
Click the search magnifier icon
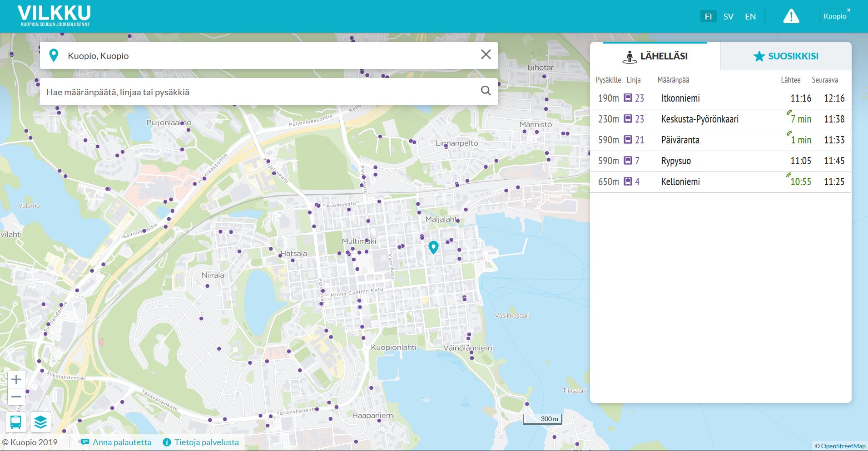coord(486,91)
